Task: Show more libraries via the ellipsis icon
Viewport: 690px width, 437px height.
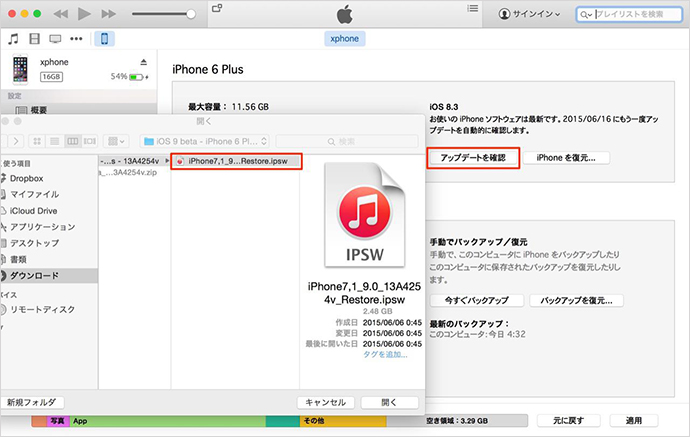Action: 76,39
